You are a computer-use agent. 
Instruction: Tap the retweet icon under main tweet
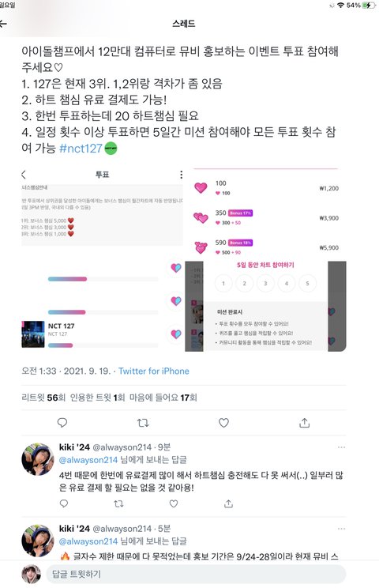tap(143, 423)
